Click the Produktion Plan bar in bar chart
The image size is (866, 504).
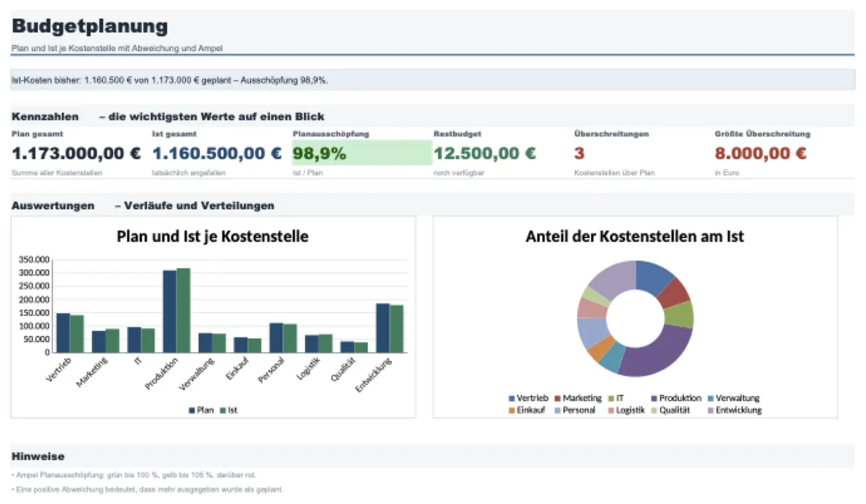point(170,311)
